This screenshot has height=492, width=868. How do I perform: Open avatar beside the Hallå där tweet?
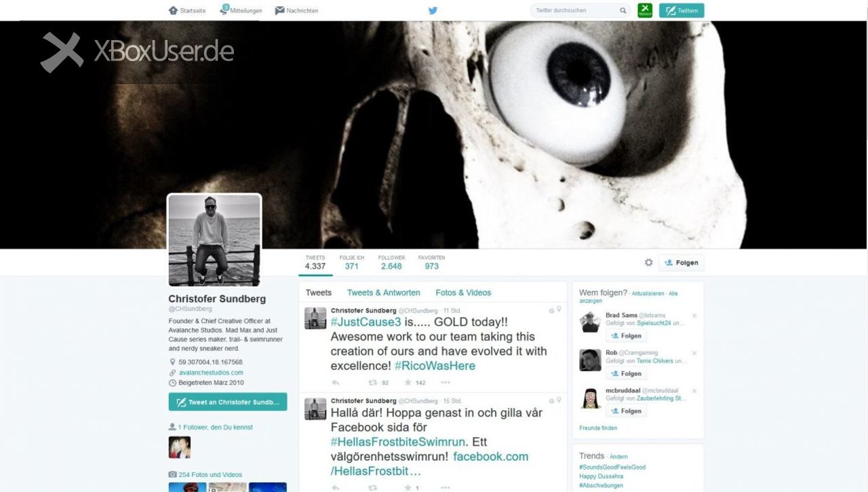point(315,409)
